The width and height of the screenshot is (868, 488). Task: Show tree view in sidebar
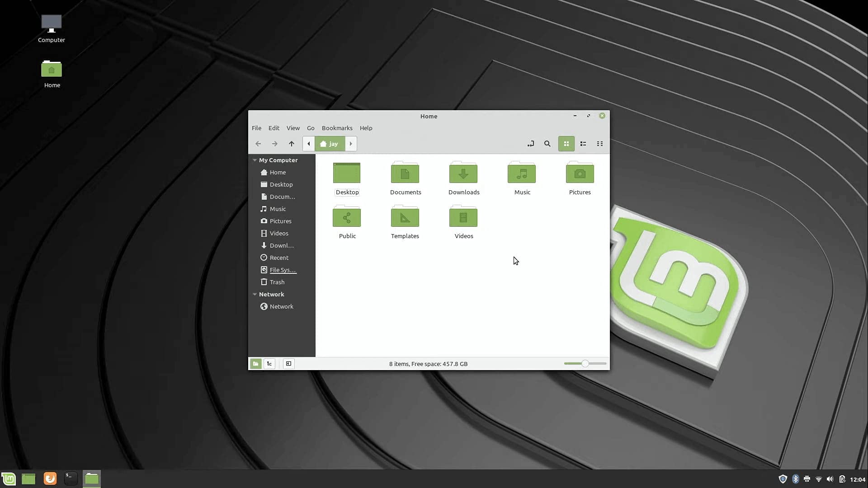(x=269, y=364)
